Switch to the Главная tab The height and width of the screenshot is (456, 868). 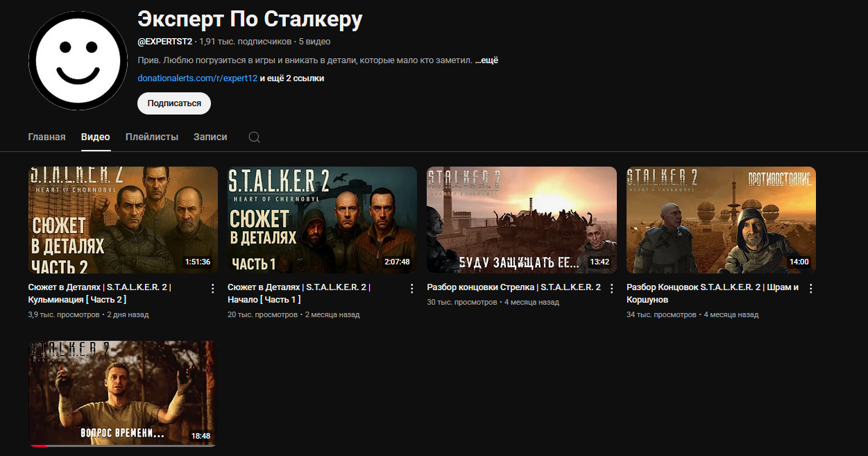47,137
